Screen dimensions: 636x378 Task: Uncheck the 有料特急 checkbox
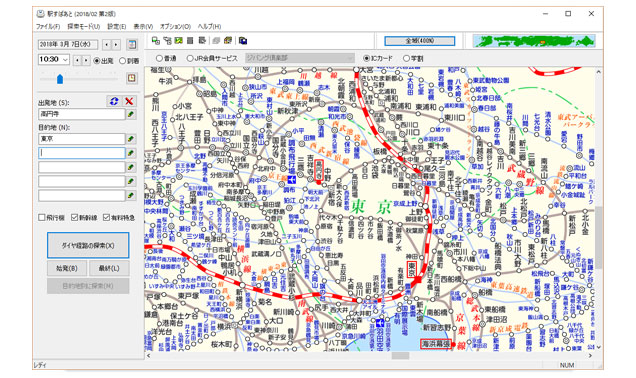106,217
